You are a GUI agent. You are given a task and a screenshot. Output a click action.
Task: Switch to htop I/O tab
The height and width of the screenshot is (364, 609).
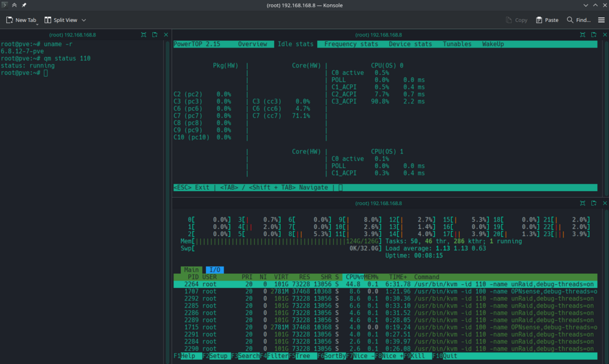(215, 270)
